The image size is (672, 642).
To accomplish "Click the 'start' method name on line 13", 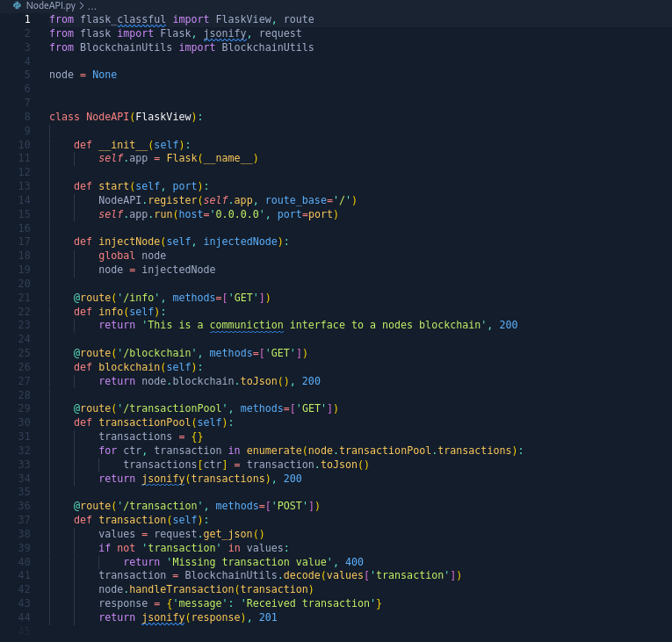I will click(114, 186).
